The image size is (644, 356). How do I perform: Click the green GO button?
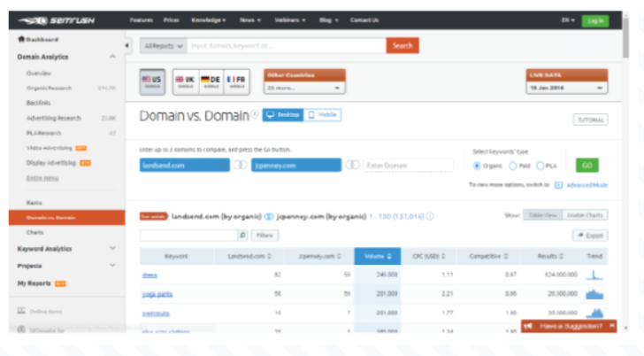pos(586,166)
